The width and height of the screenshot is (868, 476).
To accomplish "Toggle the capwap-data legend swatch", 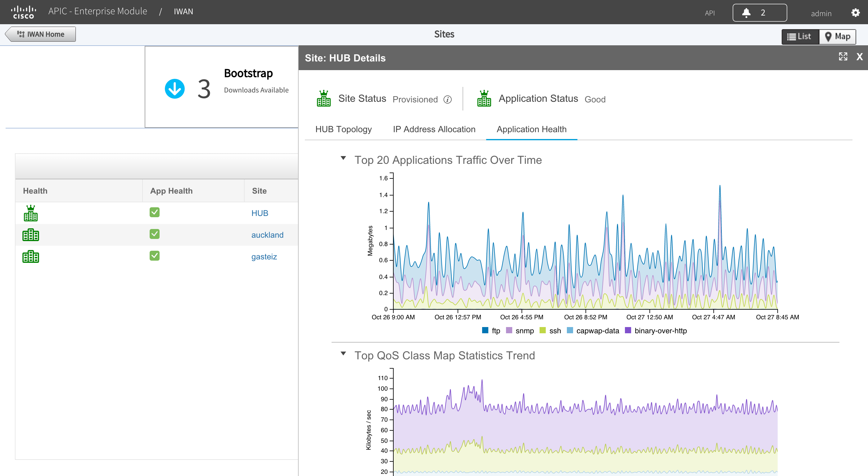I will (570, 330).
